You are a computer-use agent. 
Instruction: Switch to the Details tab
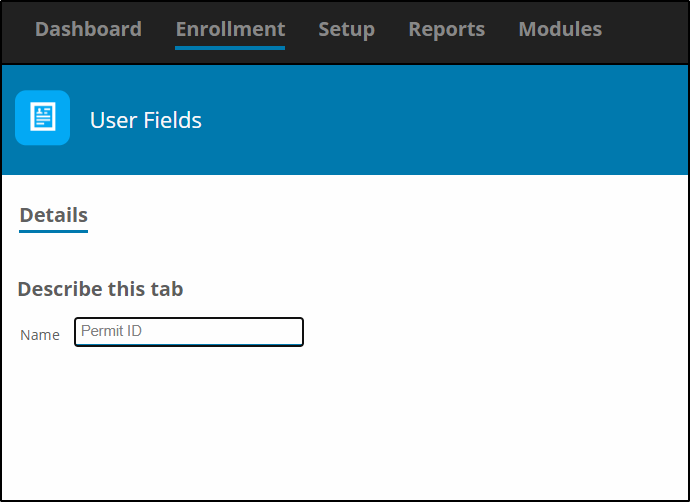[x=54, y=216]
